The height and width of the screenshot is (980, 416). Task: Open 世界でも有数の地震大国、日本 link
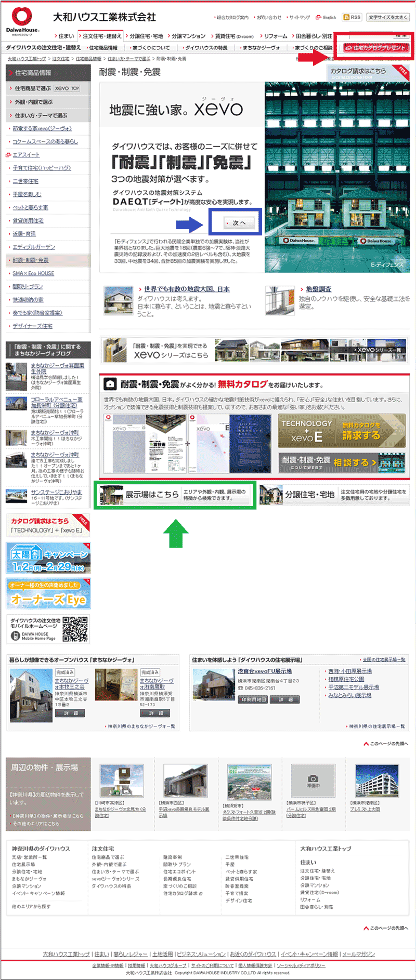click(x=187, y=289)
